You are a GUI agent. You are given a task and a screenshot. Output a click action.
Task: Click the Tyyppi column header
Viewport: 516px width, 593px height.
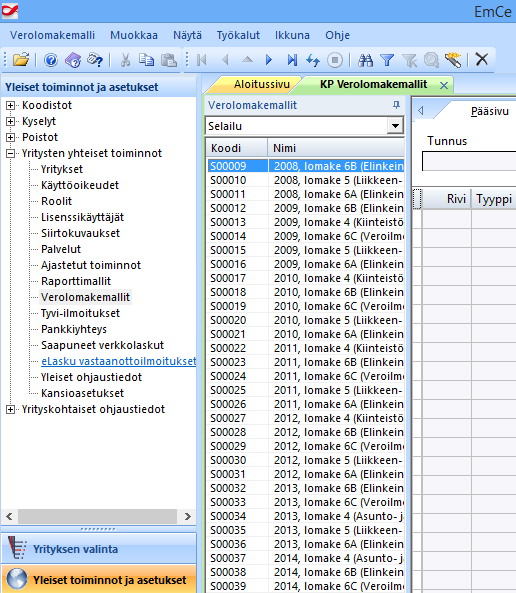(494, 199)
